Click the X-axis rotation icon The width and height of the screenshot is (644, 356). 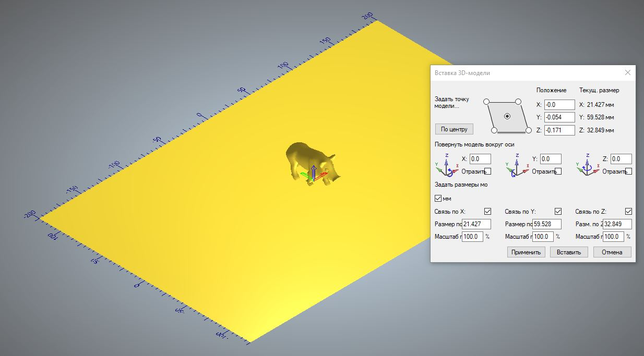click(x=446, y=164)
